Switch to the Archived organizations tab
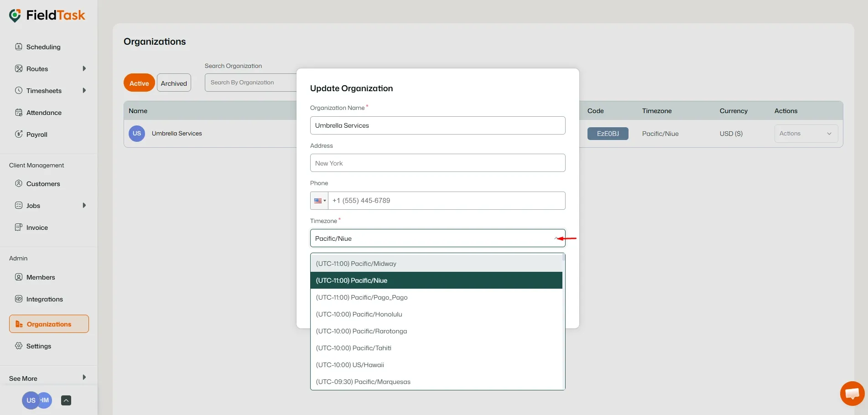 point(174,83)
